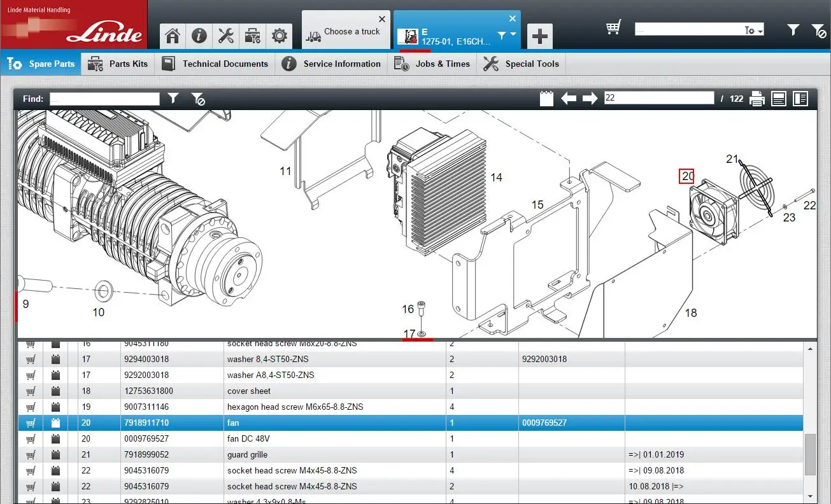Clear the Find filter icon
Image resolution: width=831 pixels, height=504 pixels.
point(198,99)
